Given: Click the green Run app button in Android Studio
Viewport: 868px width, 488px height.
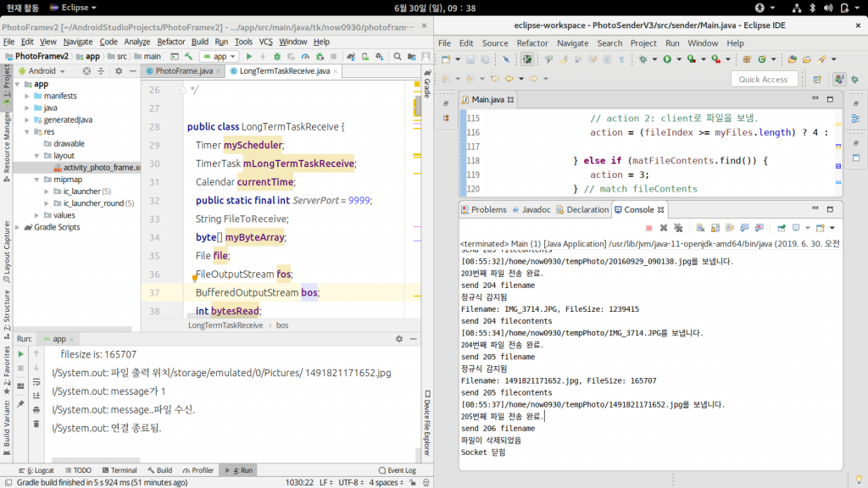Looking at the screenshot, I should tap(249, 56).
